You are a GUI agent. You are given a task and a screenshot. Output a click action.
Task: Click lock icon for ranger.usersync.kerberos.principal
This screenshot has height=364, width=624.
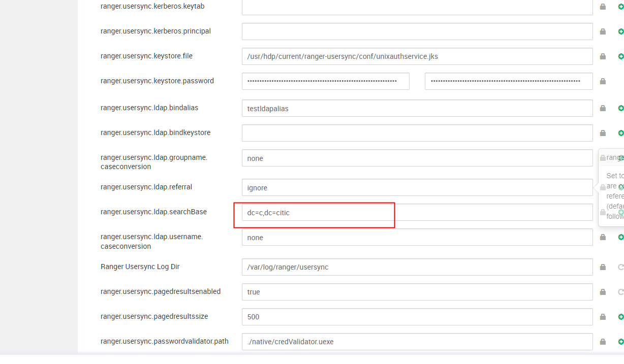pyautogui.click(x=603, y=31)
